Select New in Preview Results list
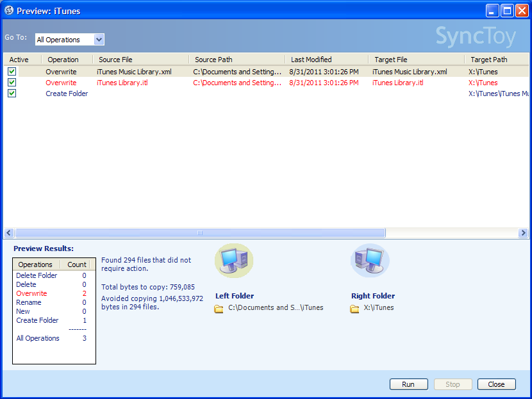 pos(22,311)
